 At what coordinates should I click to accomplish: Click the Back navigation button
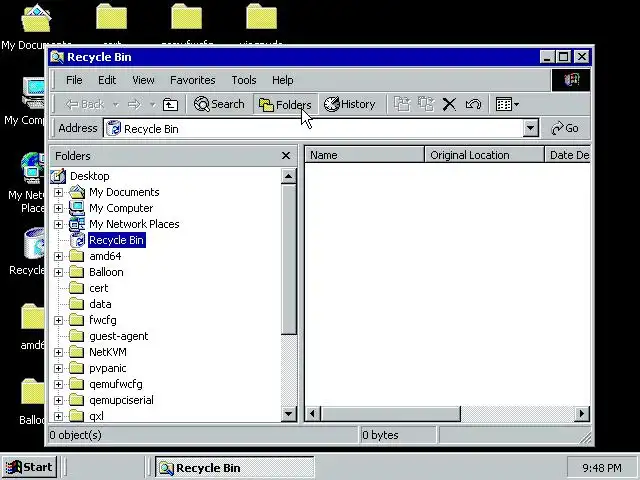click(x=85, y=104)
